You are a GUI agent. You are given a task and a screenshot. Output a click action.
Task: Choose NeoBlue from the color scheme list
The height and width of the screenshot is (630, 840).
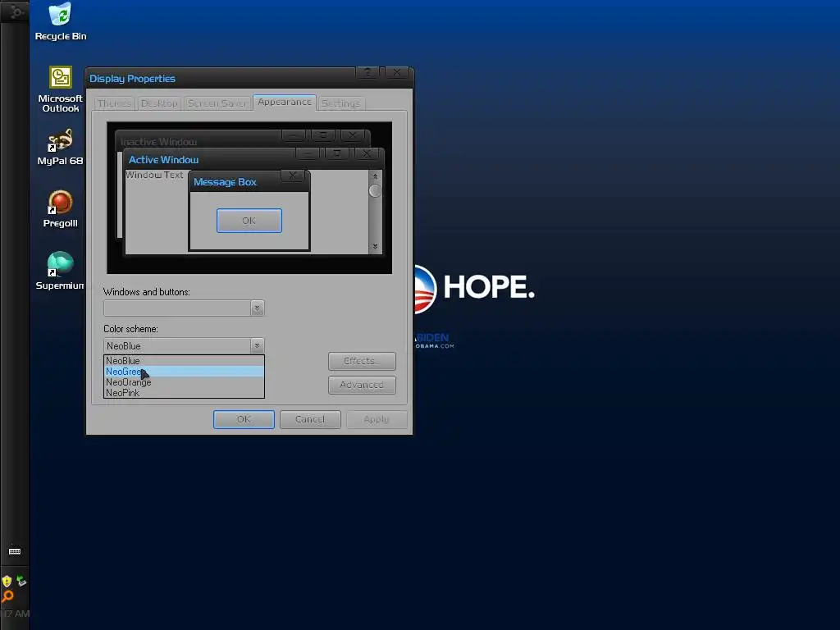(184, 361)
